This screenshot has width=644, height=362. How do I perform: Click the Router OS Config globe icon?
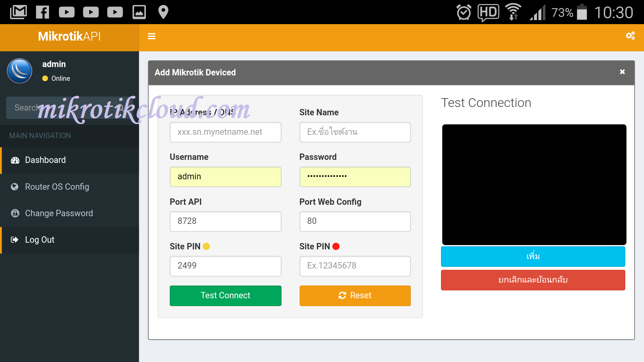point(15,187)
